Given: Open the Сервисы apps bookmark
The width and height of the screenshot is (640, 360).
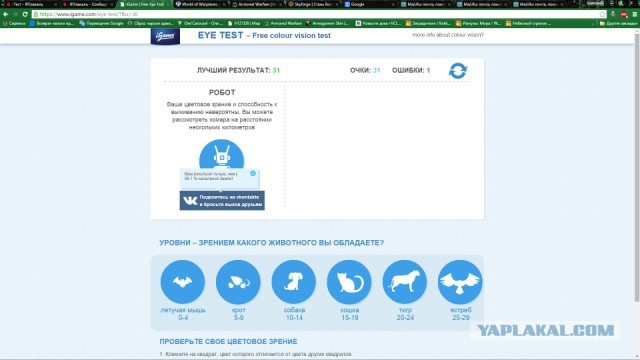Looking at the screenshot, I should [x=14, y=23].
